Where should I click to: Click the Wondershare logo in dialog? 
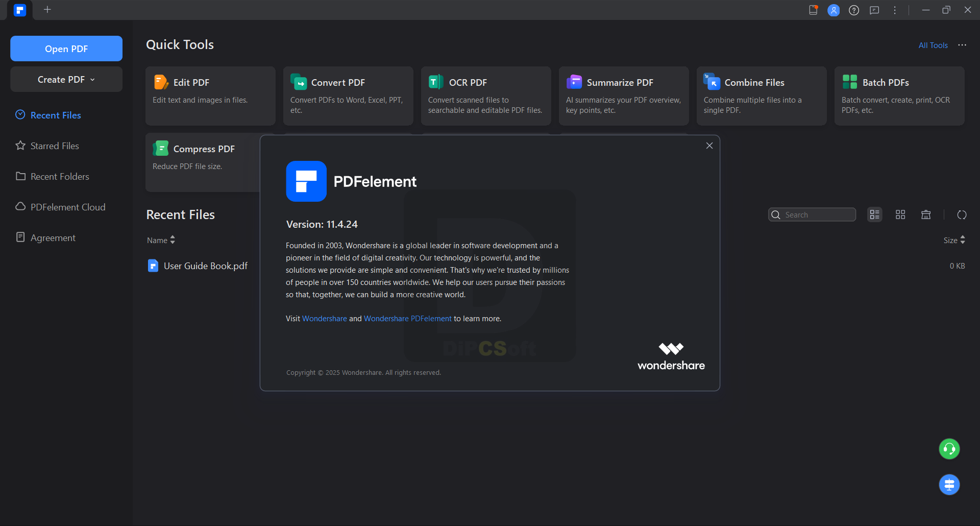tap(671, 356)
